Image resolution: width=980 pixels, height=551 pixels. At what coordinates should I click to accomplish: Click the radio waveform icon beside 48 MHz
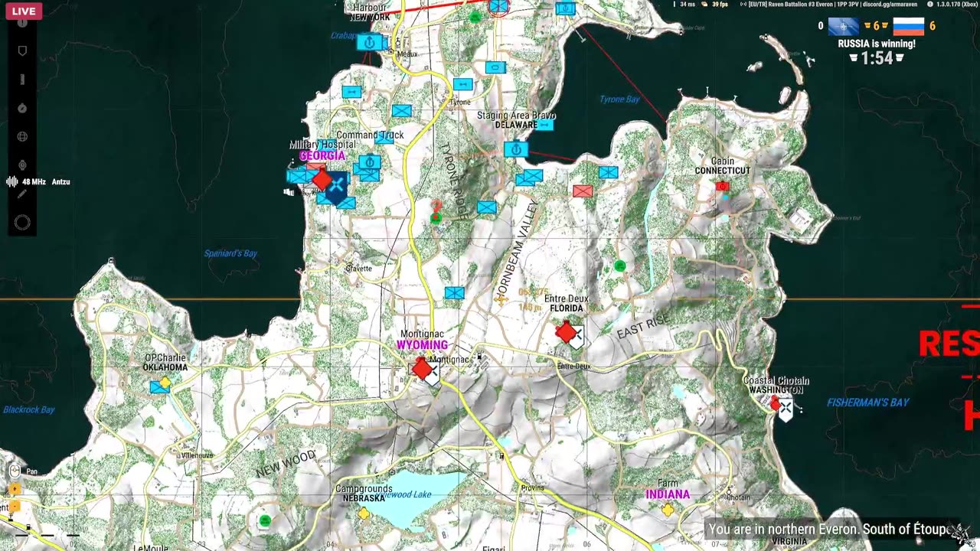[12, 182]
